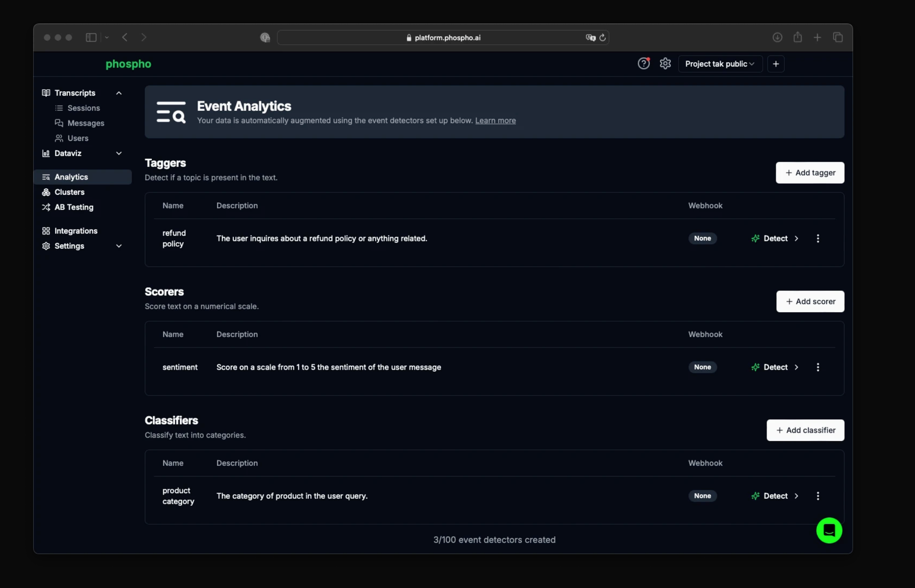Image resolution: width=915 pixels, height=588 pixels.
Task: Run Detect for the sentiment scorer
Action: point(775,367)
